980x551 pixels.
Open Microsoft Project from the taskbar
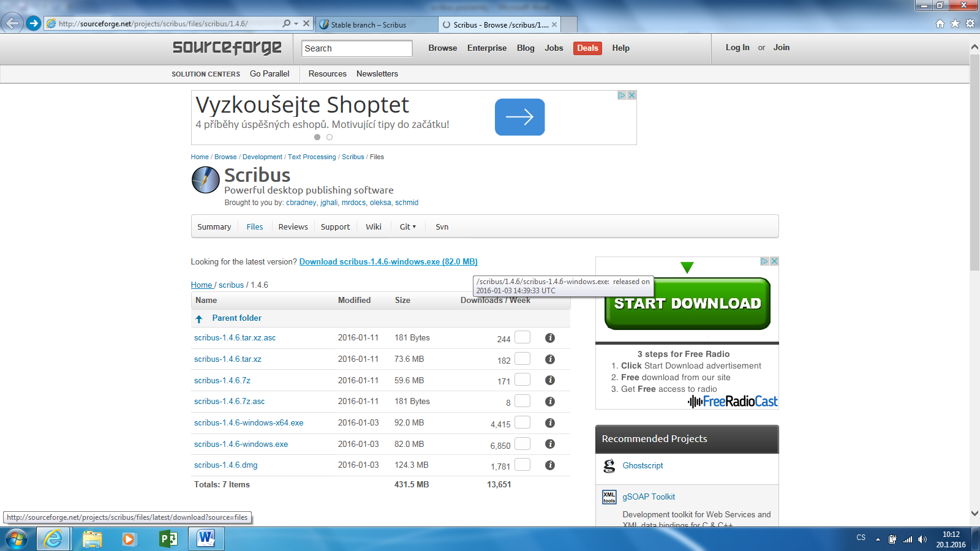[x=167, y=539]
